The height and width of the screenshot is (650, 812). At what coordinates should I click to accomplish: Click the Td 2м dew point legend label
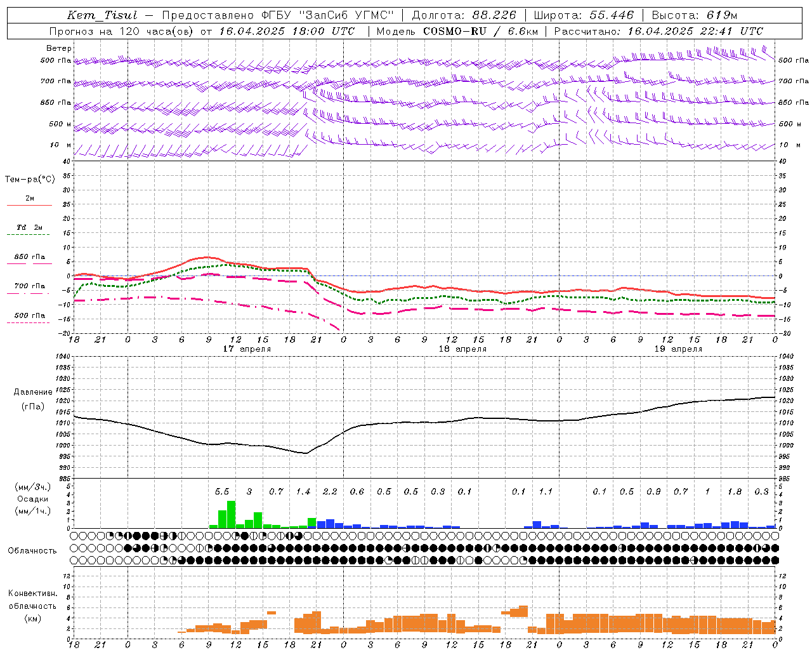(30, 227)
